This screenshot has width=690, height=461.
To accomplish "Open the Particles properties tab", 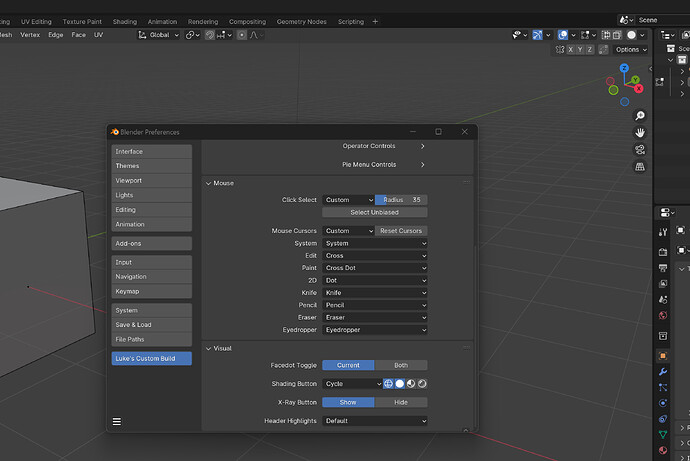I will [x=663, y=388].
